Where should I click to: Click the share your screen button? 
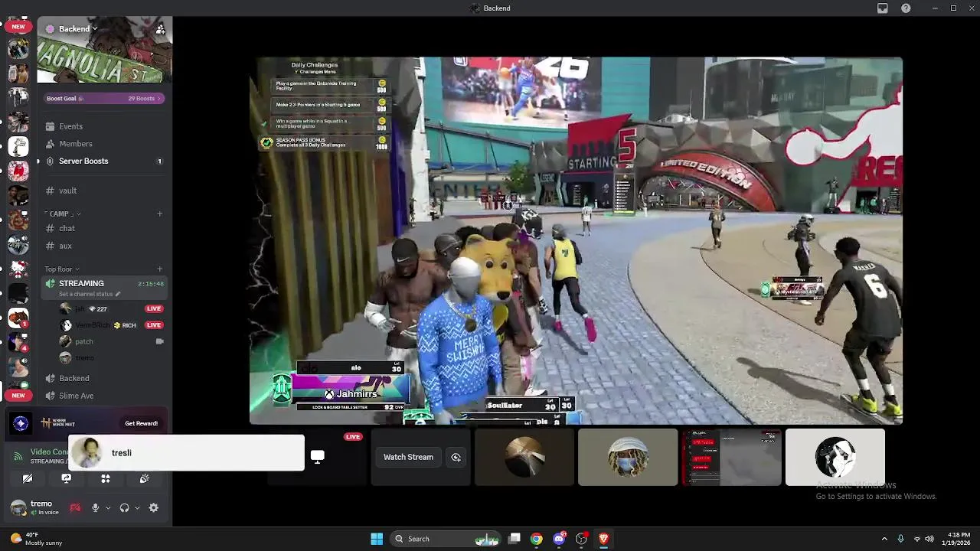[x=67, y=478]
